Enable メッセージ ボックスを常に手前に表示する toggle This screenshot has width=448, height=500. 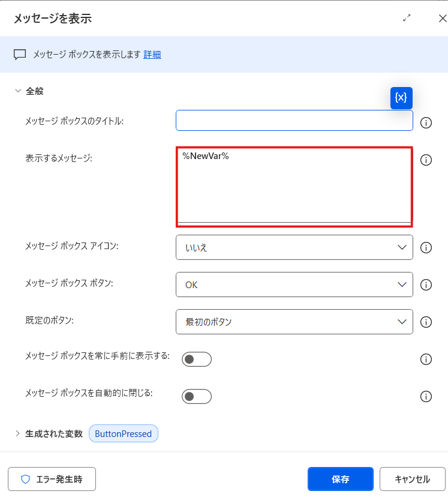(x=197, y=359)
